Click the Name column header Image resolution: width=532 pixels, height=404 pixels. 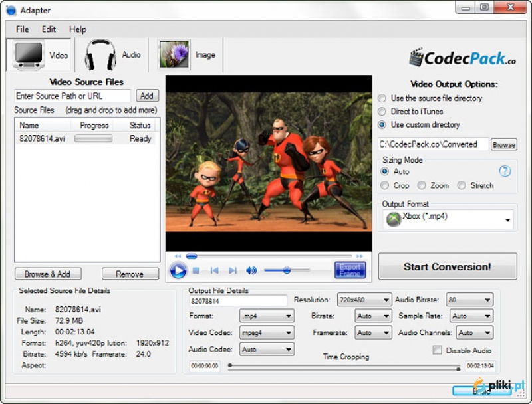point(43,126)
